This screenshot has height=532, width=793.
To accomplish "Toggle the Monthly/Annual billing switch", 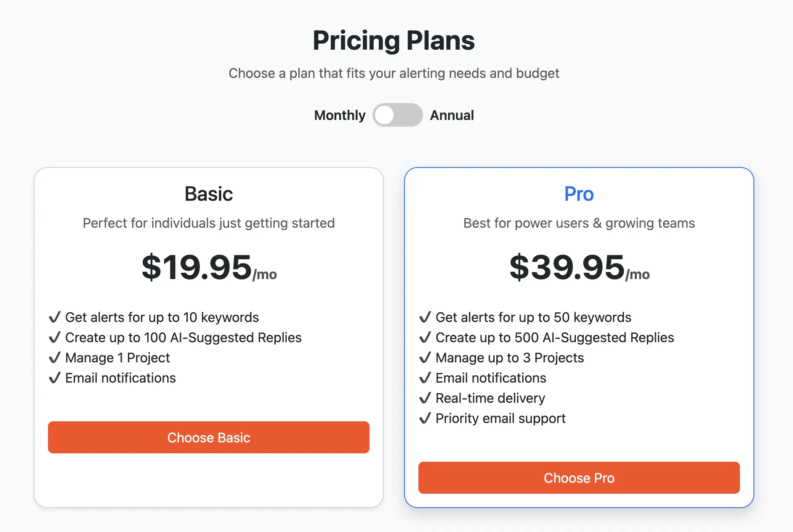I will (x=397, y=115).
